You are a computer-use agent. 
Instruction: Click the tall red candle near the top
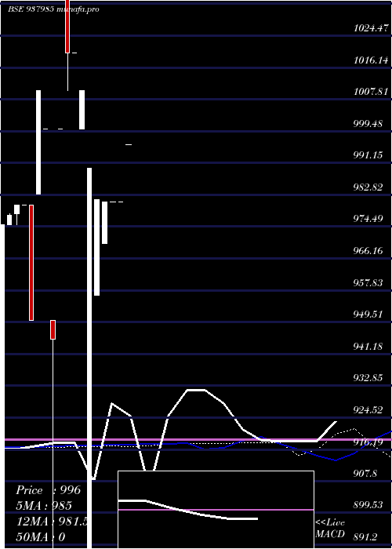(67, 26)
